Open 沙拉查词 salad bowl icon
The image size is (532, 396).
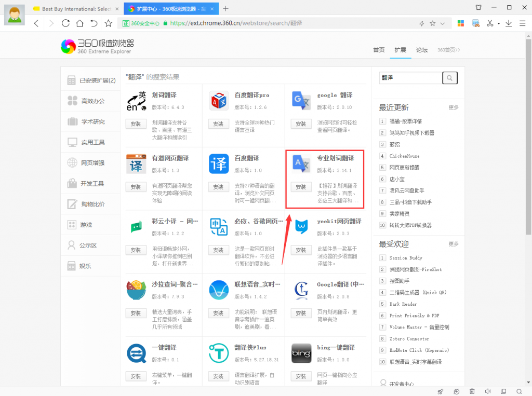[136, 290]
